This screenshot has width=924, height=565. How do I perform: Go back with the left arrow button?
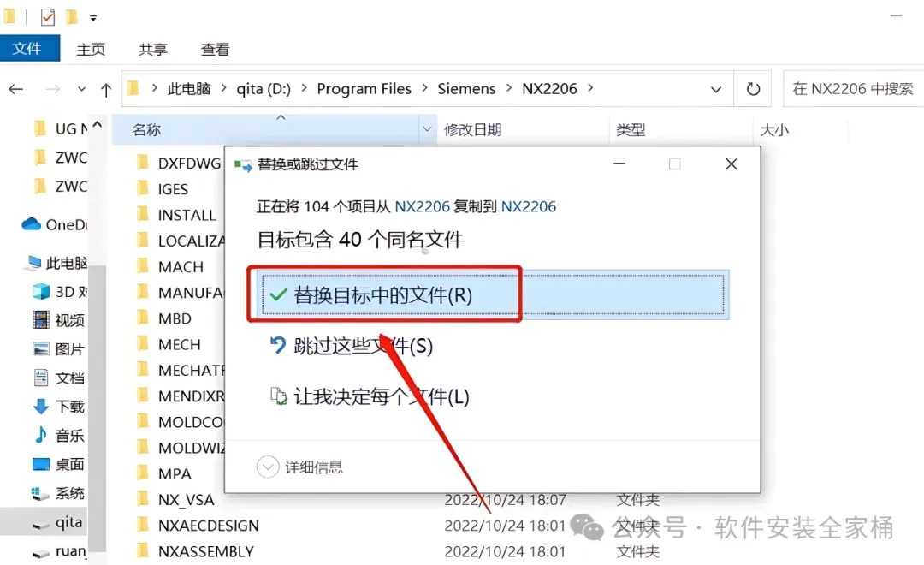[x=16, y=89]
